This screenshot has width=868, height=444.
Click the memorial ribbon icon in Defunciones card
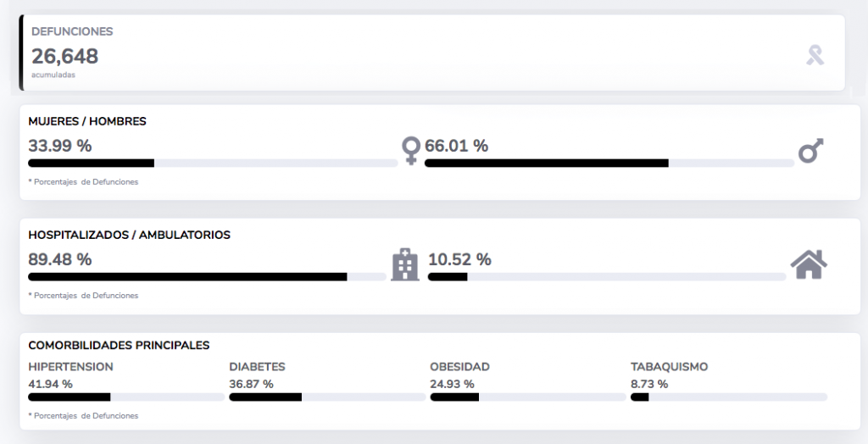coord(815,55)
